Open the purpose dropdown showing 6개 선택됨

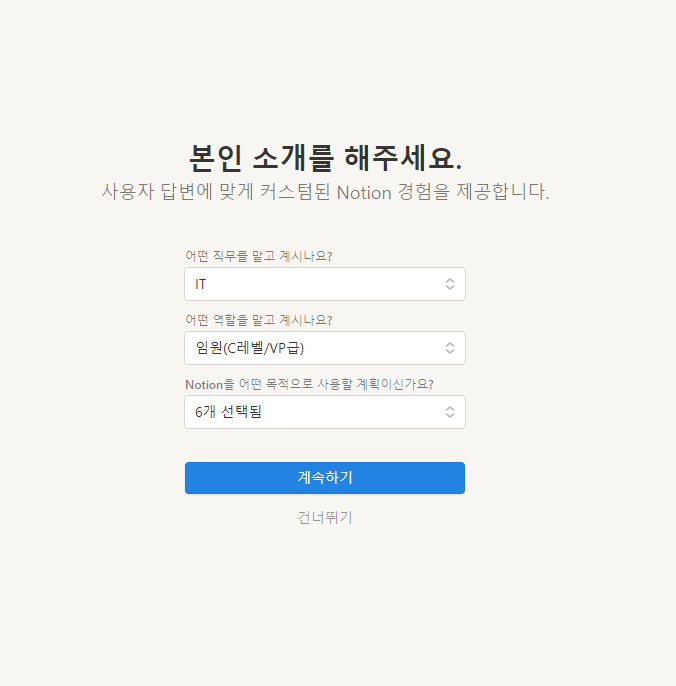tap(325, 412)
